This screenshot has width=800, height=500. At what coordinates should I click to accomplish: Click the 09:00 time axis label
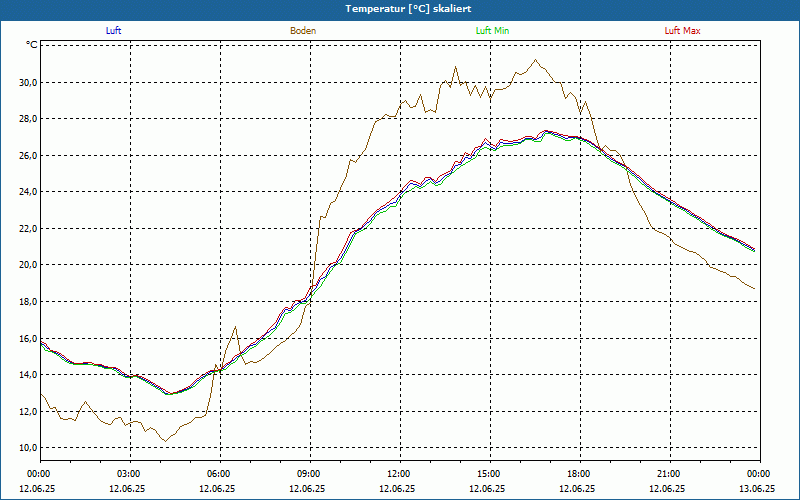click(x=310, y=474)
